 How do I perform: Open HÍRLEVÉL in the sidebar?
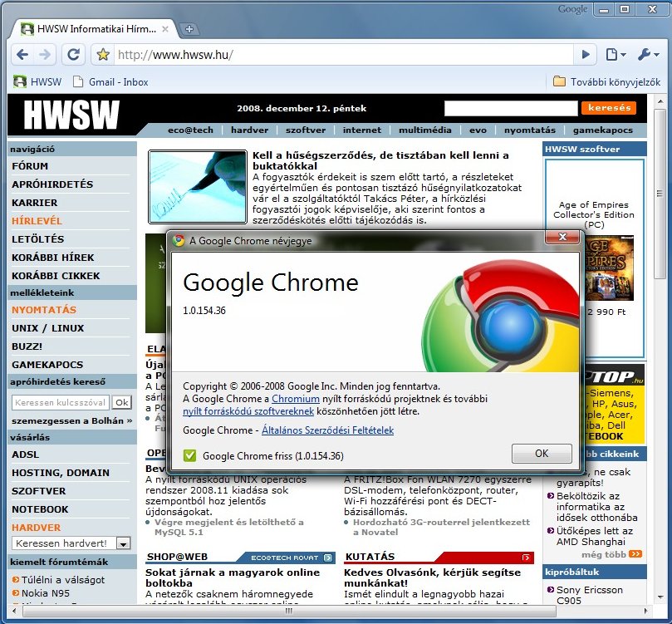(x=37, y=221)
